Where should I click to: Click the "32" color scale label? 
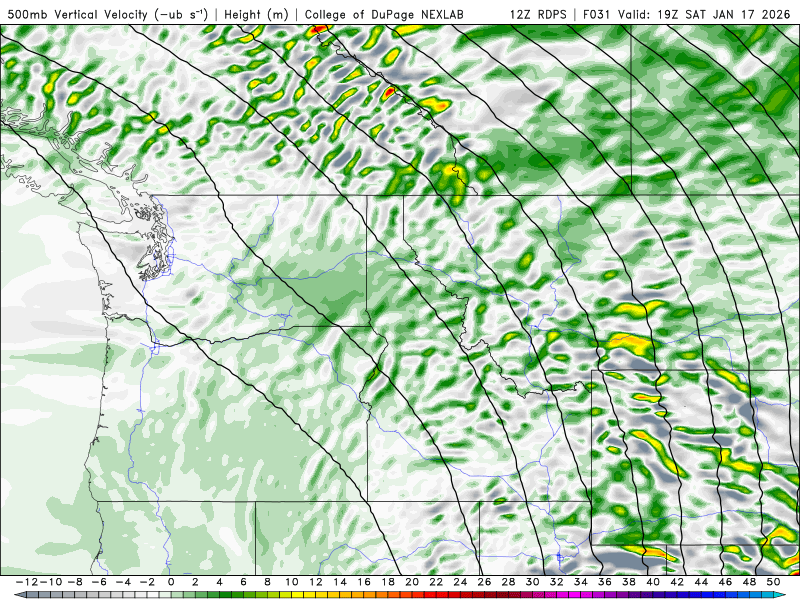[557, 582]
